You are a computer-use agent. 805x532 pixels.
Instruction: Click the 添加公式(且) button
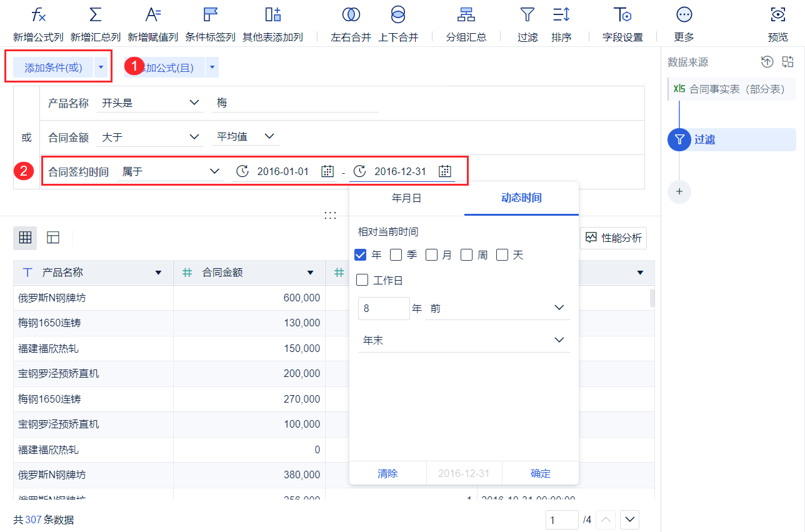(x=164, y=68)
